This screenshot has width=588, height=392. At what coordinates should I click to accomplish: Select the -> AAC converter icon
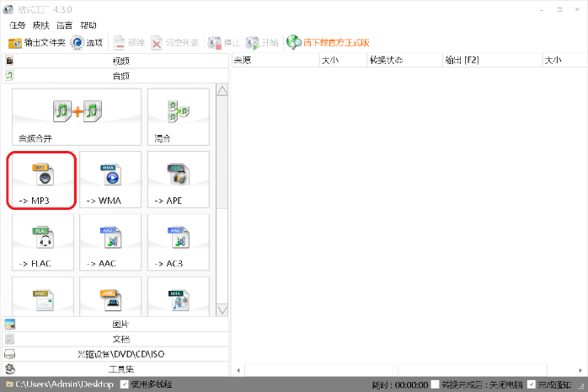click(x=110, y=242)
